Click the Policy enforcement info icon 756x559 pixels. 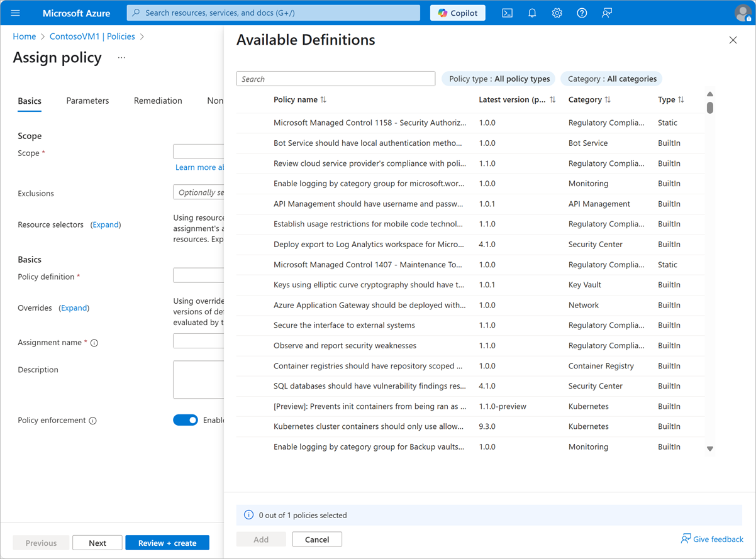[x=93, y=421]
